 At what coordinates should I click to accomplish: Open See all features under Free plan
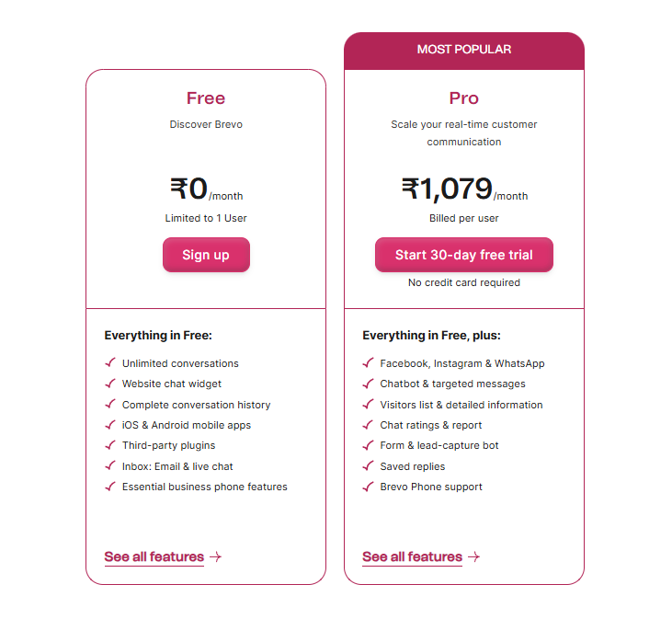154,556
